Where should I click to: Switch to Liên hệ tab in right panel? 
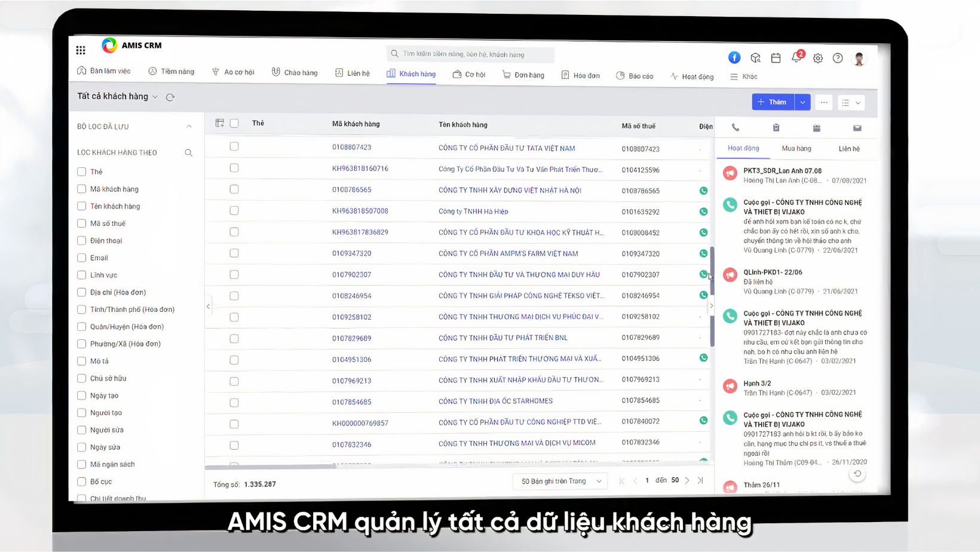coord(849,149)
